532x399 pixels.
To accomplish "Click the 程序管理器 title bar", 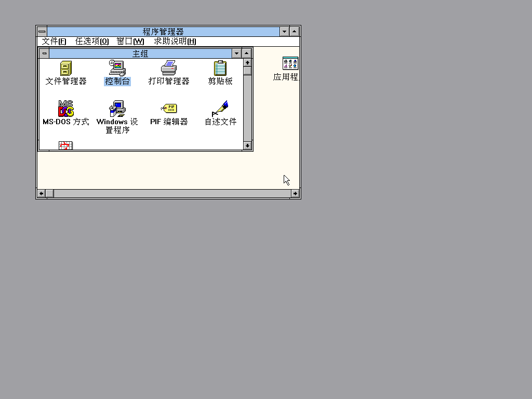I will [x=163, y=32].
